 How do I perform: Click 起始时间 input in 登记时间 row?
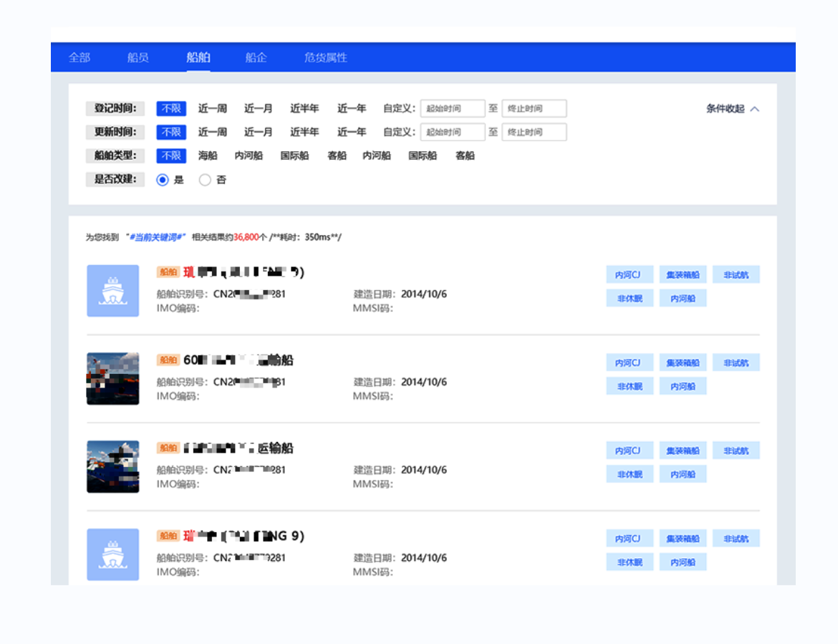(453, 109)
